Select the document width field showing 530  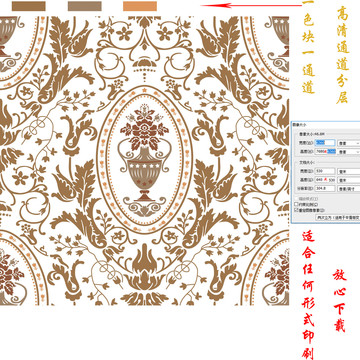tap(325, 171)
